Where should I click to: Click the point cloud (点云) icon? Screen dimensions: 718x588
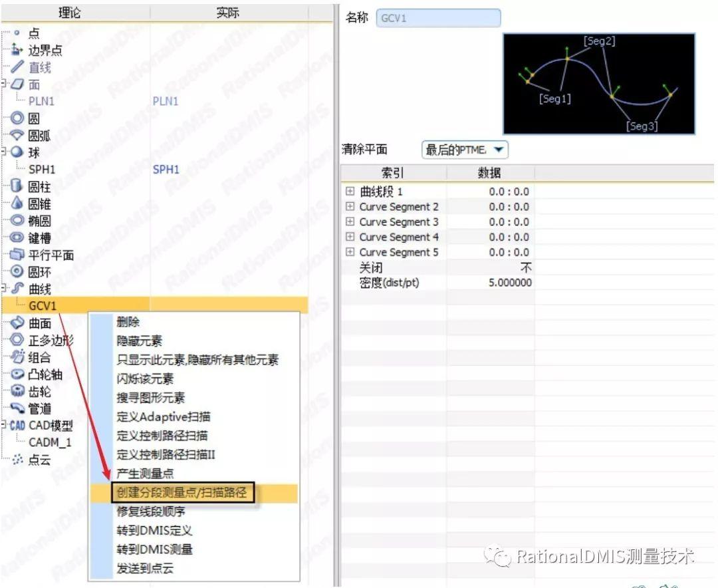point(17,460)
